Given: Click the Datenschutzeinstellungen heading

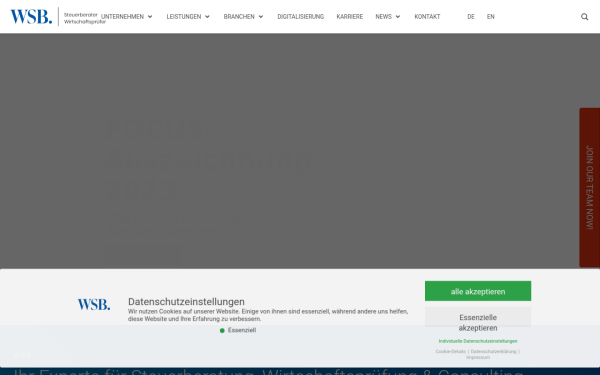Looking at the screenshot, I should [x=186, y=302].
